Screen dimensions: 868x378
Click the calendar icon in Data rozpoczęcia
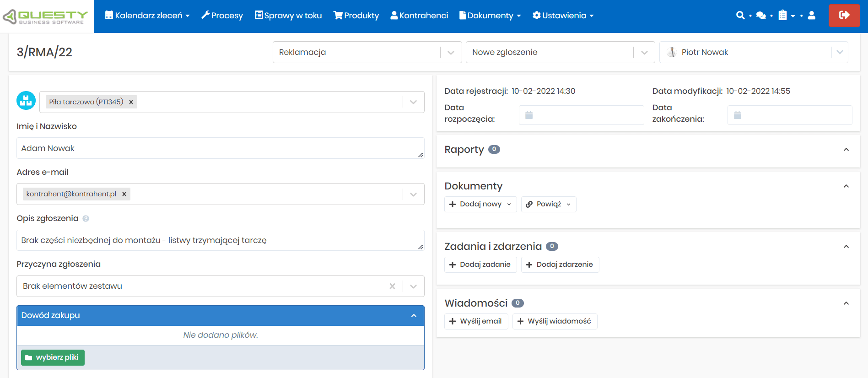tap(529, 115)
